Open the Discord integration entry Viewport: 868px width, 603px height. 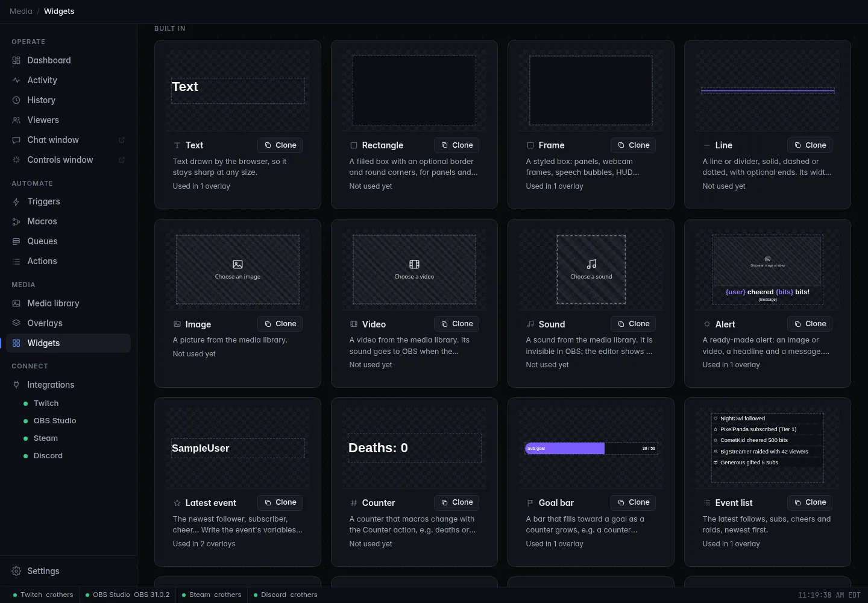(x=48, y=456)
